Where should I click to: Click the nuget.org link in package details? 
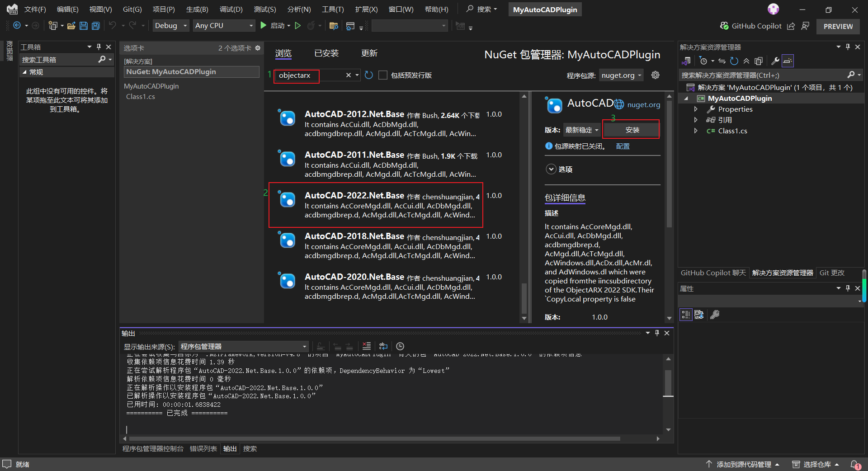click(x=643, y=104)
